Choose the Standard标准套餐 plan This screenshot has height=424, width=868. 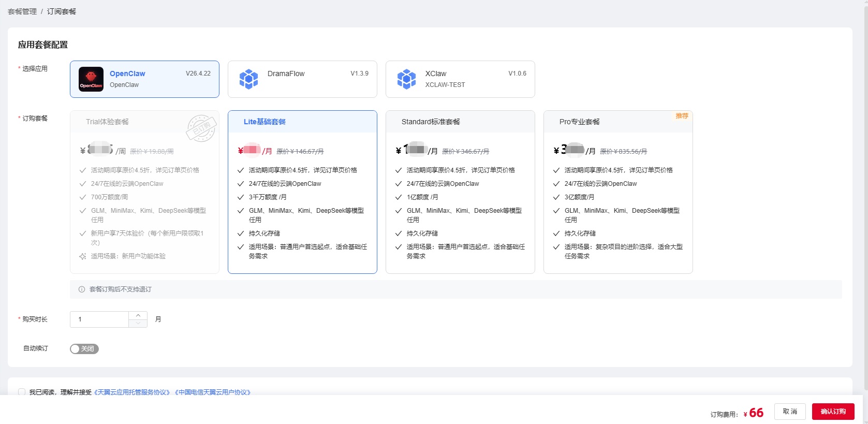click(x=460, y=192)
